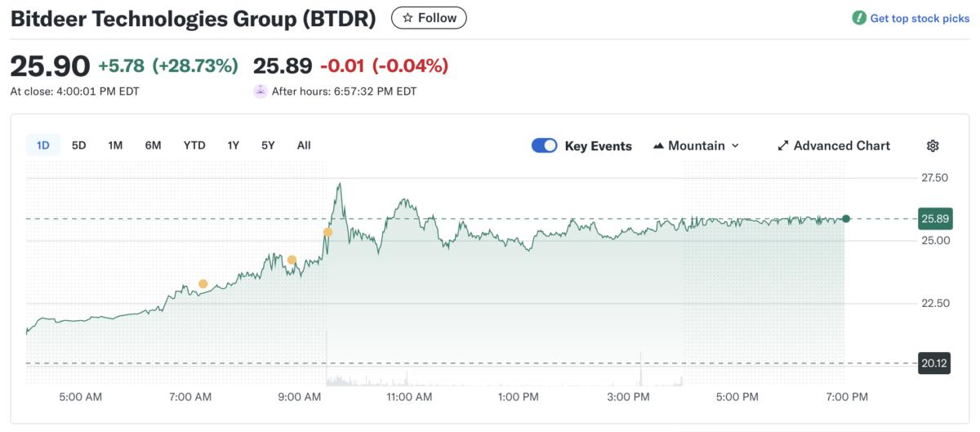Click the mountain chart type icon

pyautogui.click(x=659, y=146)
